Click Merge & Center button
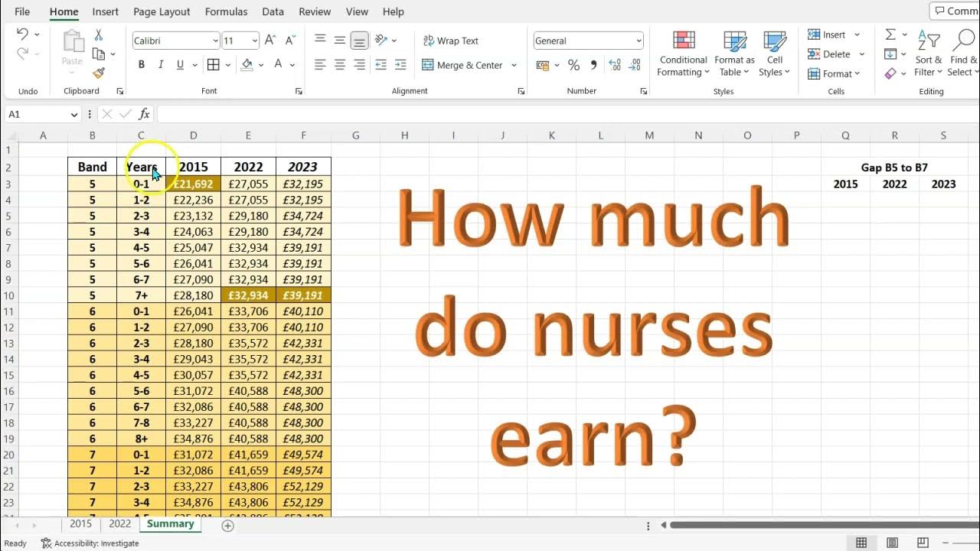 (x=462, y=65)
